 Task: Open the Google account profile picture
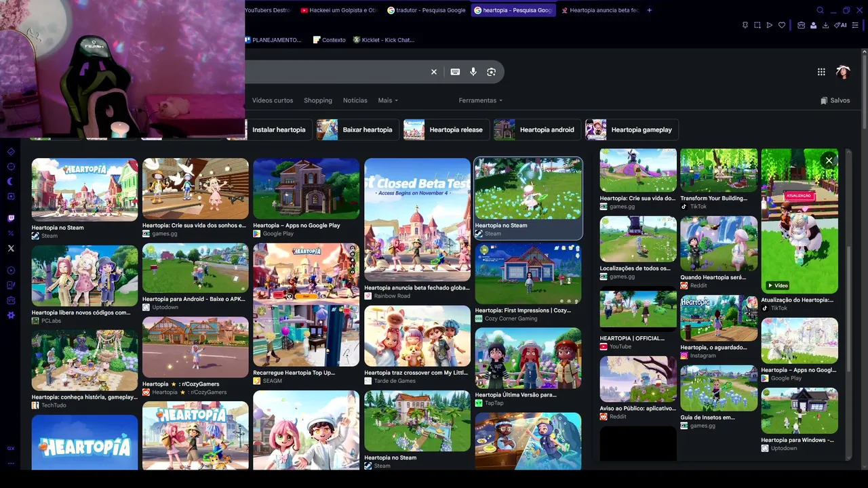[843, 72]
